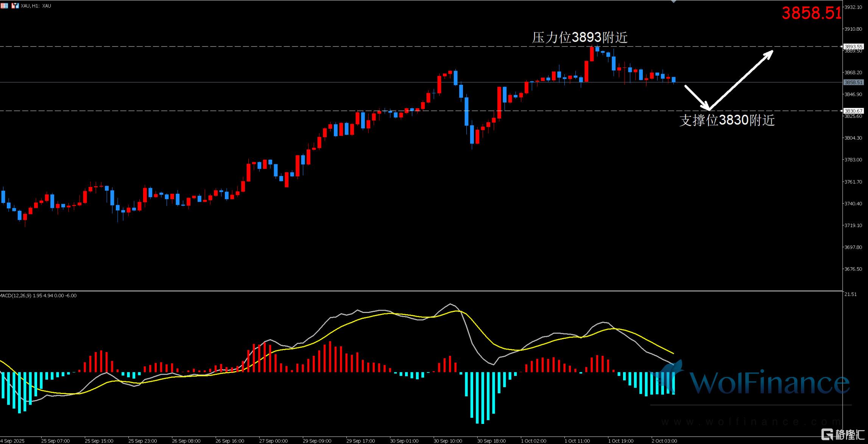The height and width of the screenshot is (444, 868).
Task: Click the 3830.67 support price tag
Action: (x=853, y=111)
